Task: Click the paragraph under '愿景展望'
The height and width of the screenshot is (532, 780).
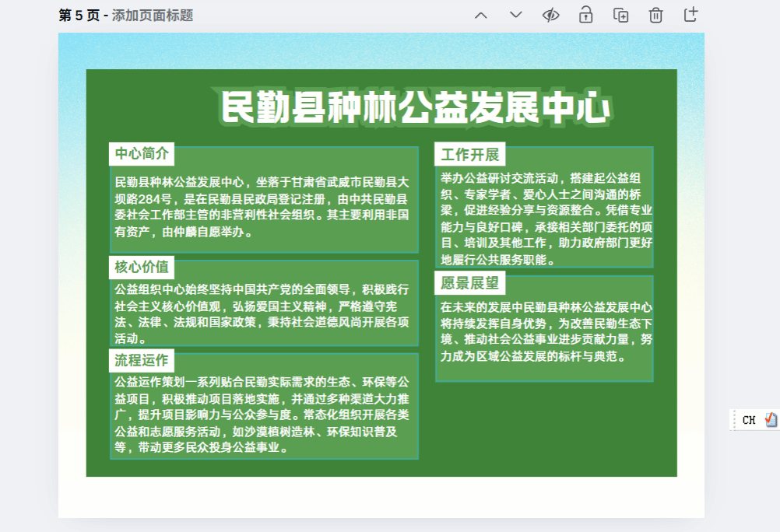Action: click(x=545, y=332)
